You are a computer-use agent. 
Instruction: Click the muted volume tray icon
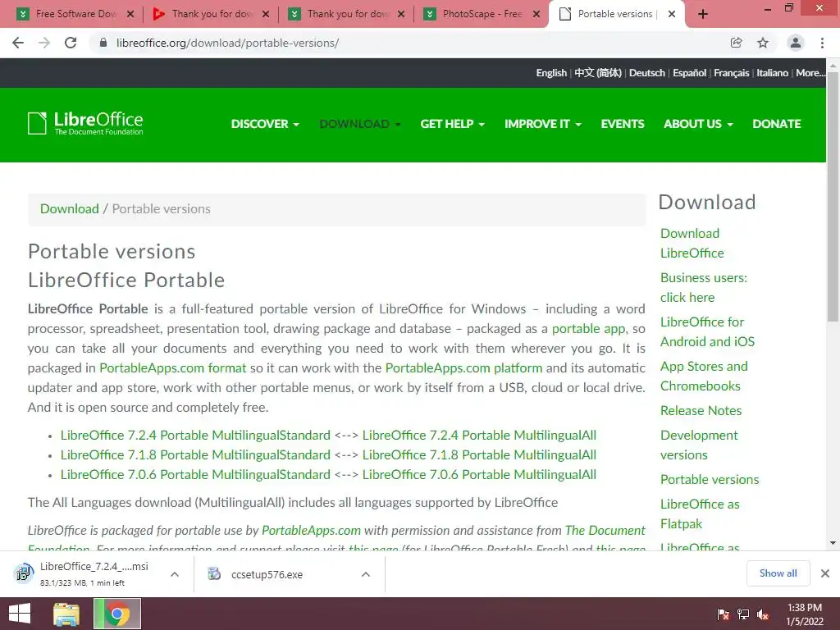[762, 614]
